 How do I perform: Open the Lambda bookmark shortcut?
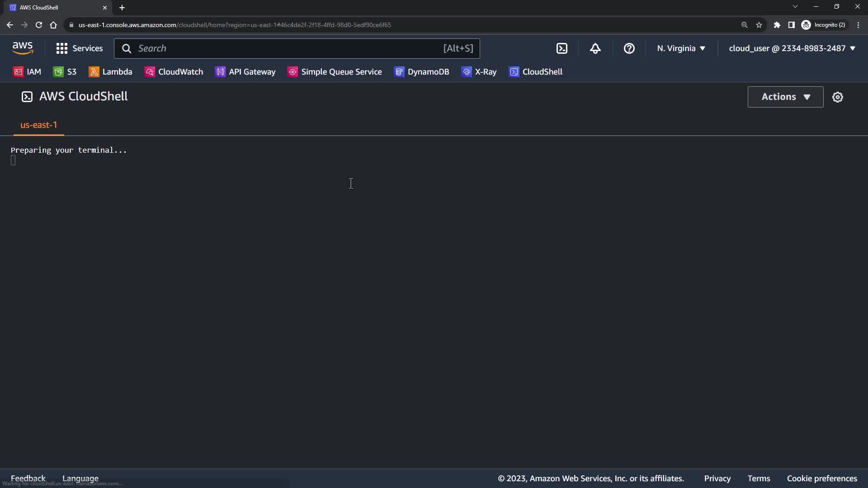click(110, 72)
